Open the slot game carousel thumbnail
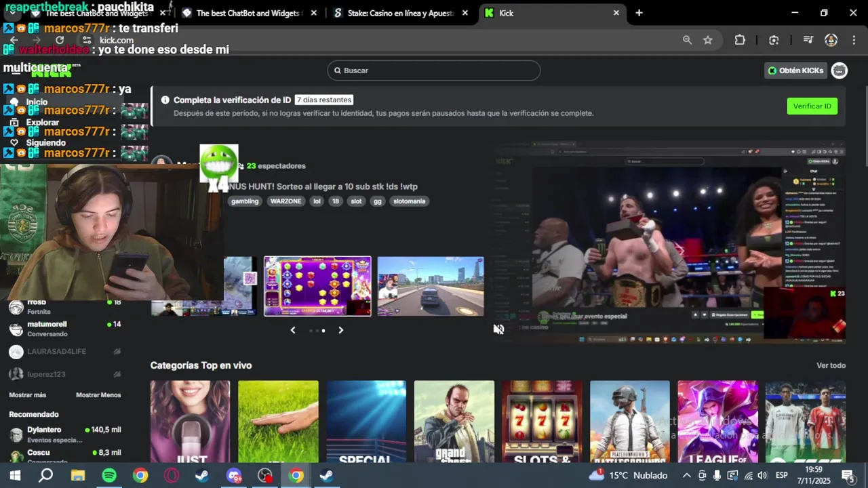The width and height of the screenshot is (868, 488). pyautogui.click(x=317, y=286)
